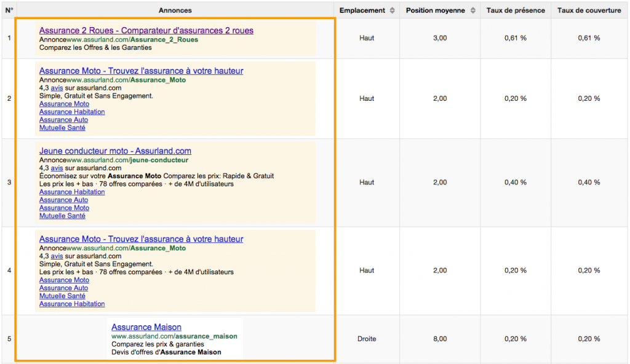Click ad 1's Taux de couverture 0,61 %
Screen dimensions: 630x364
(589, 38)
